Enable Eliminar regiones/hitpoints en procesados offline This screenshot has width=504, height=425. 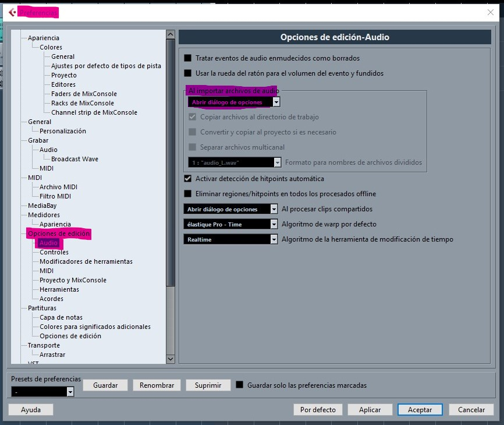[188, 194]
